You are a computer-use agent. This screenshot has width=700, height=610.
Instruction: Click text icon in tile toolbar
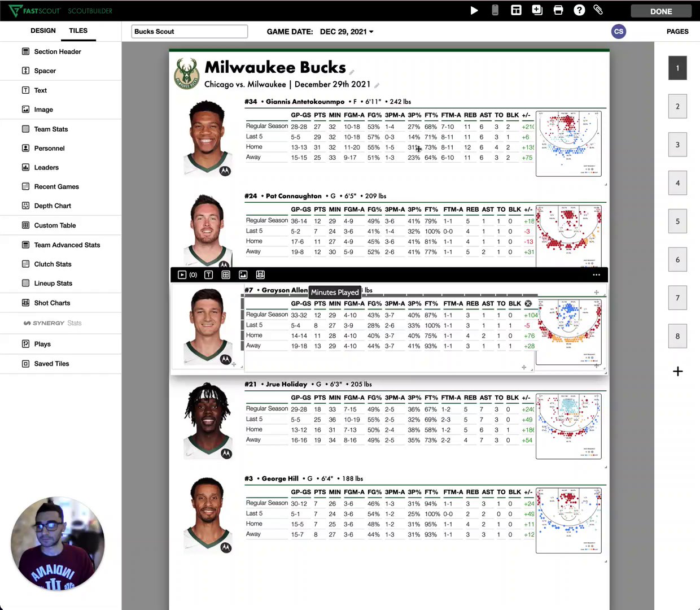208,274
